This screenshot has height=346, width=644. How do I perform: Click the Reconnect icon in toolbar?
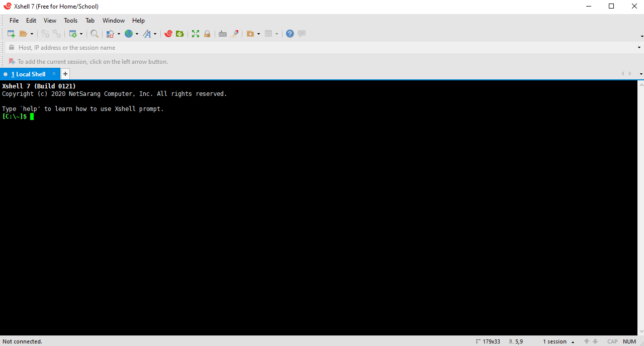point(57,34)
